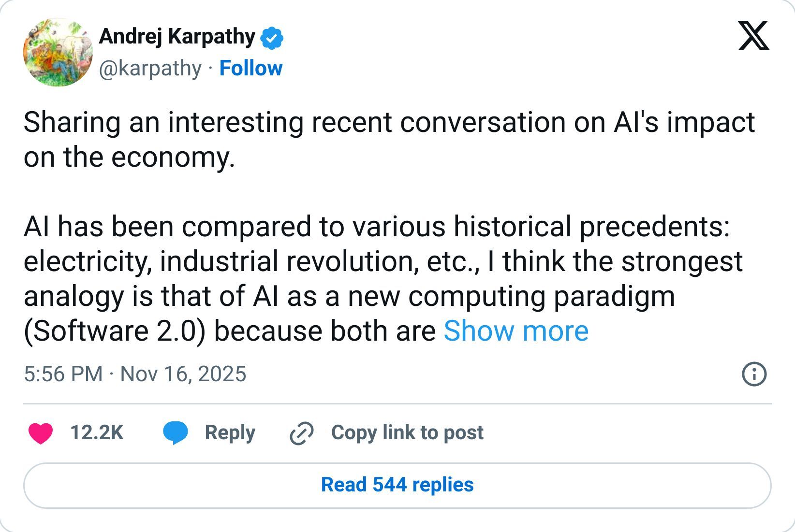Click the X logo icon
The height and width of the screenshot is (532, 795).
click(753, 36)
